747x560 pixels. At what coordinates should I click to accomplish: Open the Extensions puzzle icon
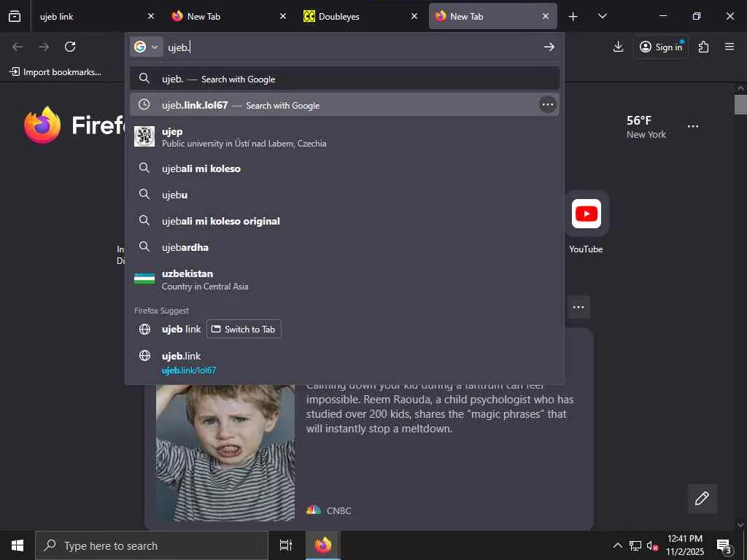pos(704,47)
